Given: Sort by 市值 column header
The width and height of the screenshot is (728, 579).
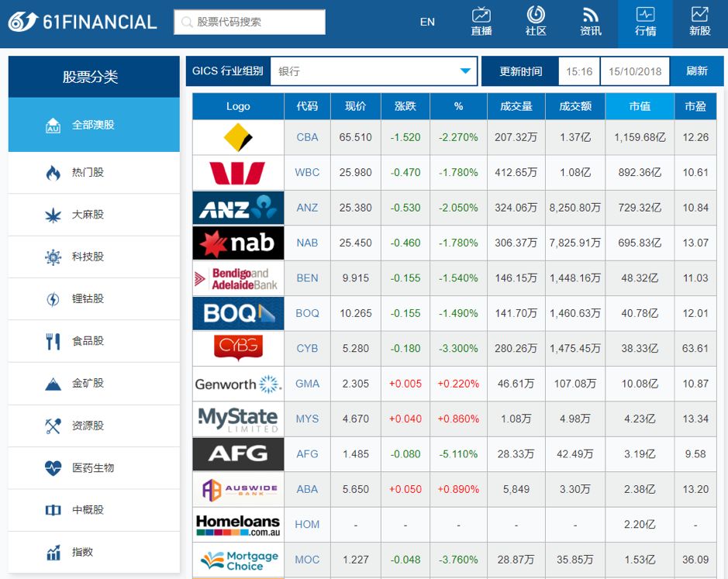Looking at the screenshot, I should tap(640, 106).
